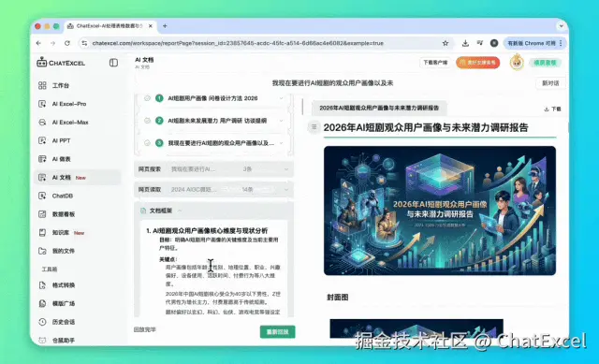Bookmark page with the star icon
The width and height of the screenshot is (599, 364).
[446, 43]
